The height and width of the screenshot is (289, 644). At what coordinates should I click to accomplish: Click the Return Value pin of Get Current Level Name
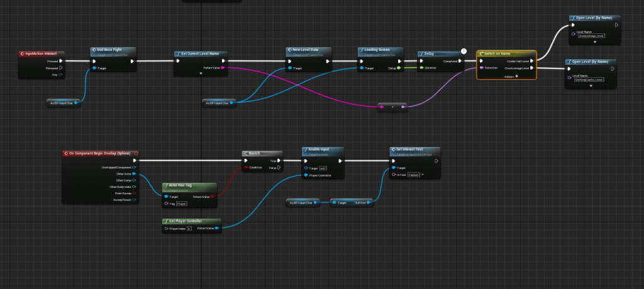(x=223, y=67)
